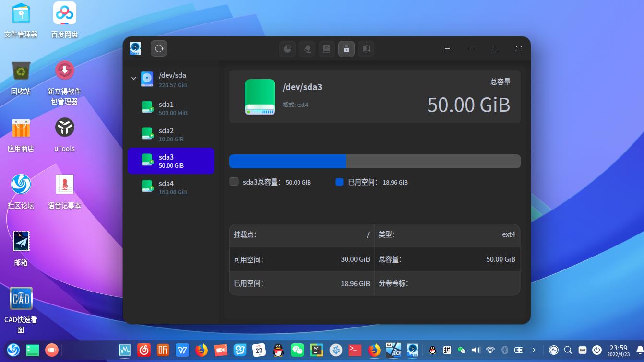Click the green sda3 partition icon
Viewport: 644px width, 362px height.
147,161
